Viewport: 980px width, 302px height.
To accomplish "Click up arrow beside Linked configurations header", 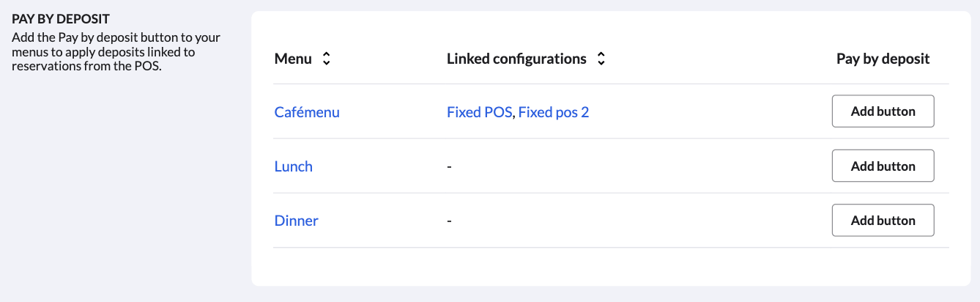I will tap(601, 55).
